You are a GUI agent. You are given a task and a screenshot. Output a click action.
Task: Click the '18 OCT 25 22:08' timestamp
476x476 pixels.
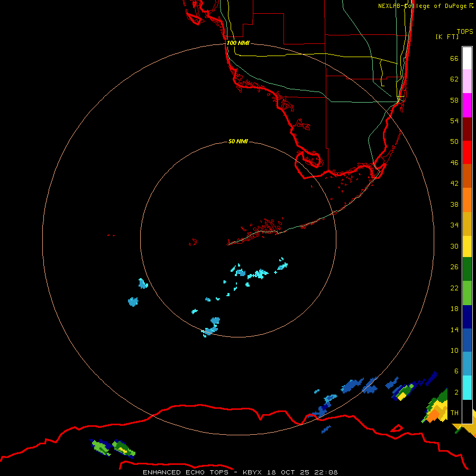click(303, 472)
